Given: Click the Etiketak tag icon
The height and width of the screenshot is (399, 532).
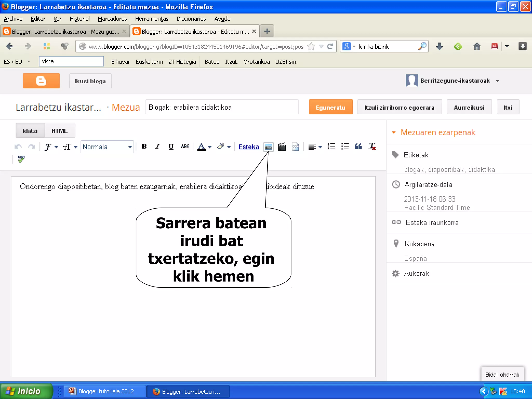Looking at the screenshot, I should point(395,155).
